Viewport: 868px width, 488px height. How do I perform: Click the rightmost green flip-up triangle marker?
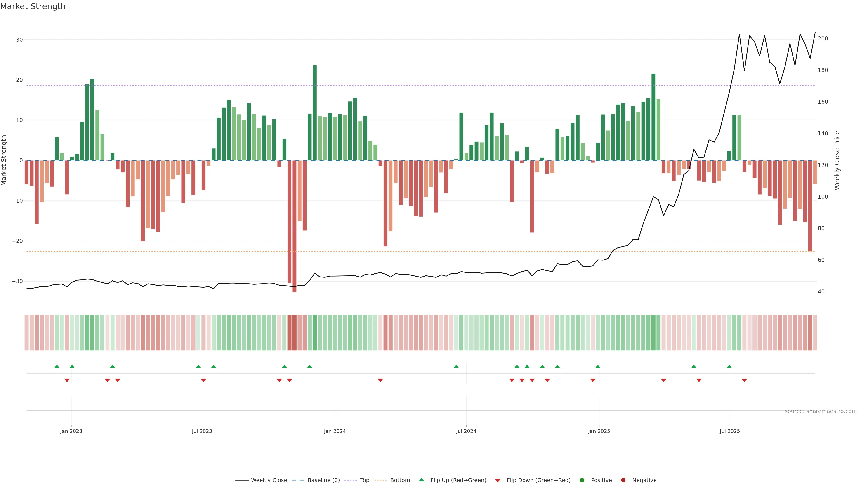pyautogui.click(x=729, y=366)
